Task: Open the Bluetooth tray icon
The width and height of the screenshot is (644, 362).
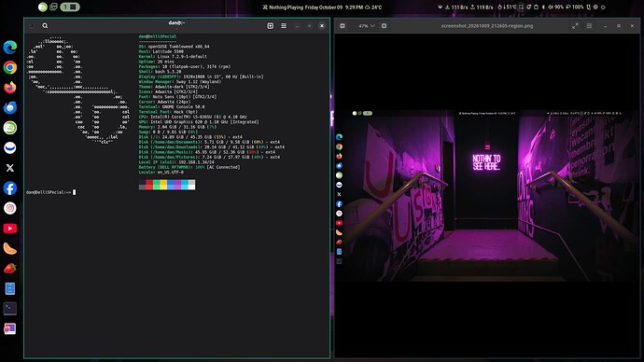Action: [x=543, y=7]
